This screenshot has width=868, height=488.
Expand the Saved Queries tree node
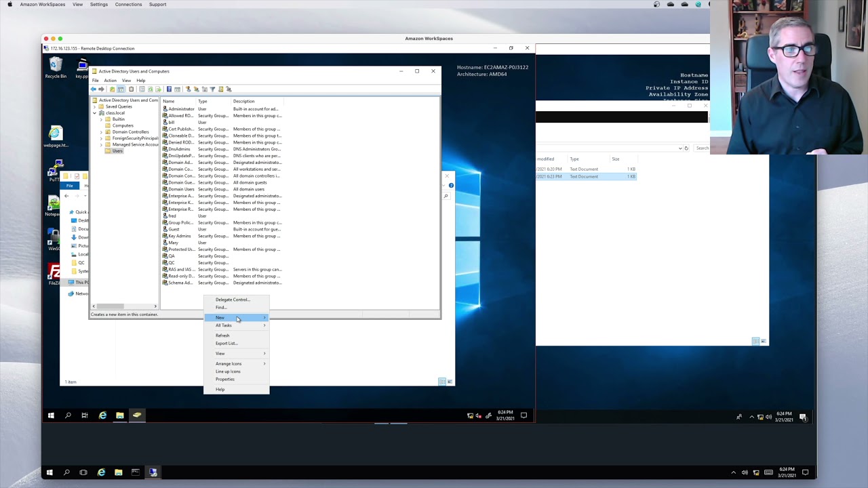(x=96, y=106)
